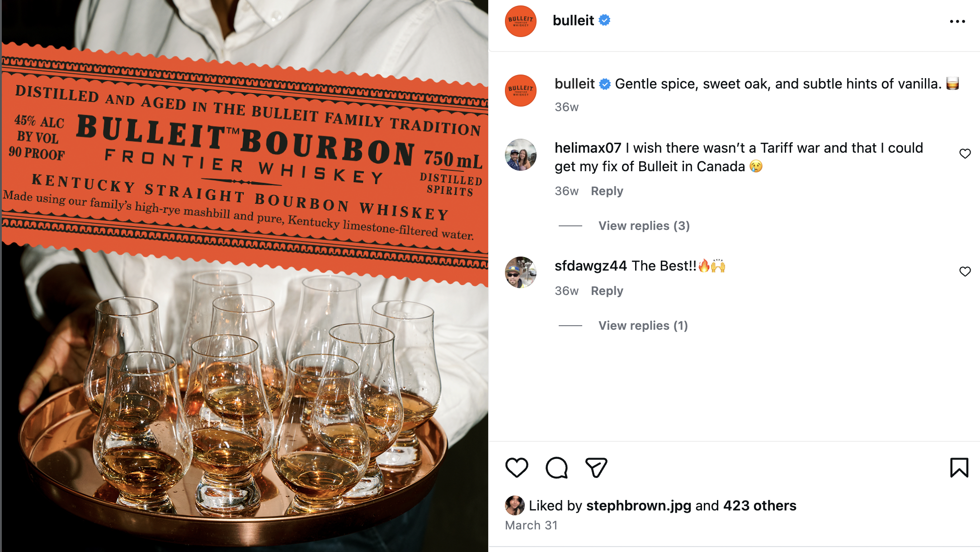This screenshot has height=552, width=980.
Task: Open the March 31 post date link
Action: click(x=531, y=525)
